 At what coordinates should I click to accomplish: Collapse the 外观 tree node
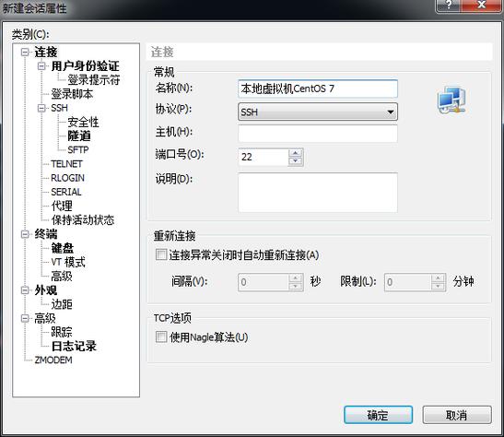tap(25, 290)
